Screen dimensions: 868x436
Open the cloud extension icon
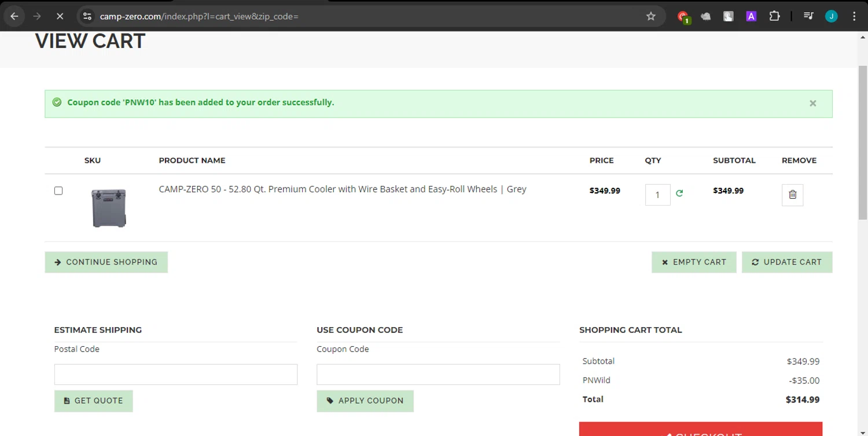pyautogui.click(x=705, y=16)
